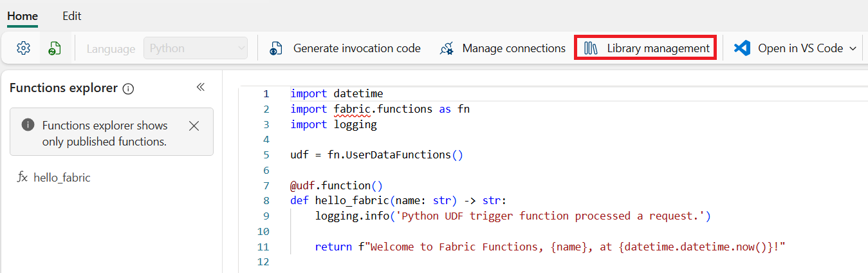Viewport: 868px width, 273px height.
Task: Collapse the Functions explorer panel
Action: point(200,88)
